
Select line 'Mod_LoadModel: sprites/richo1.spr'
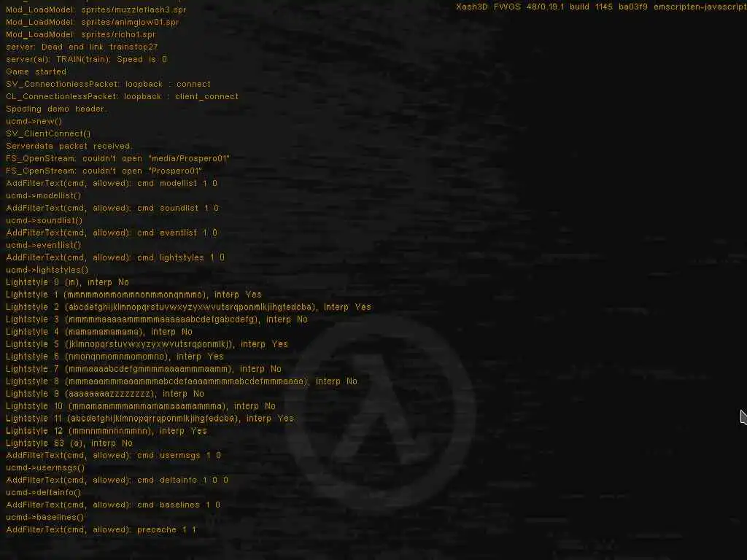[81, 34]
